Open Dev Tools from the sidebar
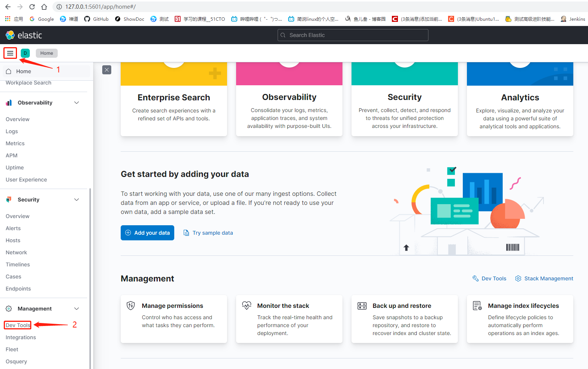This screenshot has height=369, width=588. [x=17, y=324]
